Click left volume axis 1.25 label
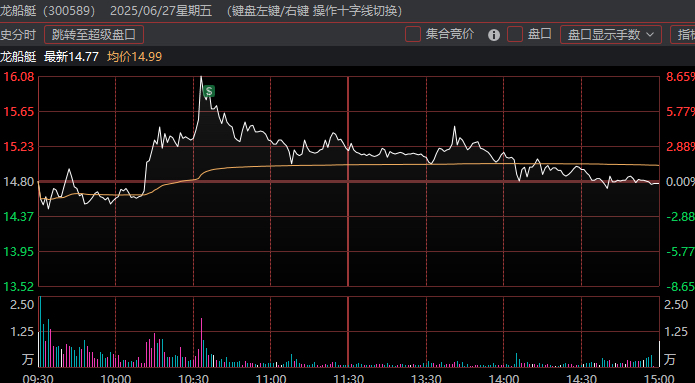 click(23, 332)
